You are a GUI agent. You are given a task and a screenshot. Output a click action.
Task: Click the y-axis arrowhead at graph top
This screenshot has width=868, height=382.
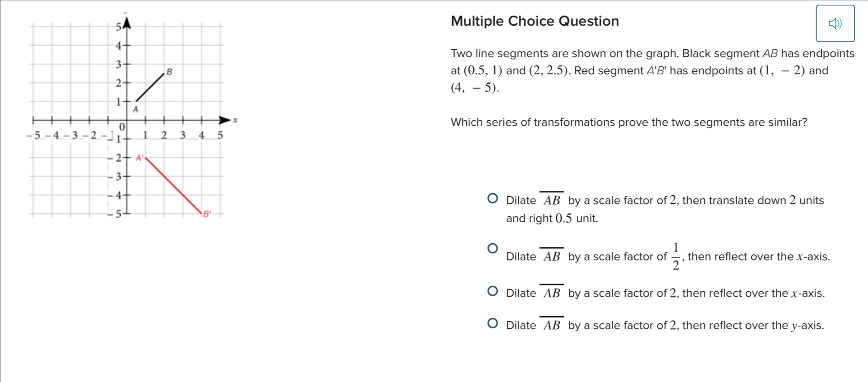pos(127,22)
